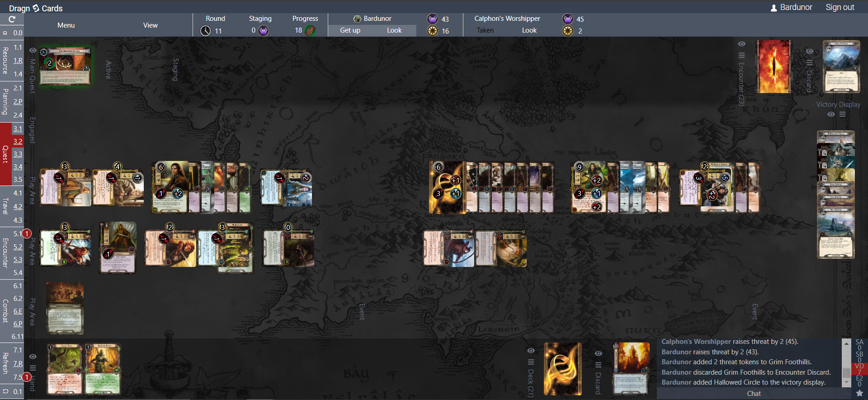The height and width of the screenshot is (400, 868).
Task: Open the View dropdown
Action: [x=151, y=25]
